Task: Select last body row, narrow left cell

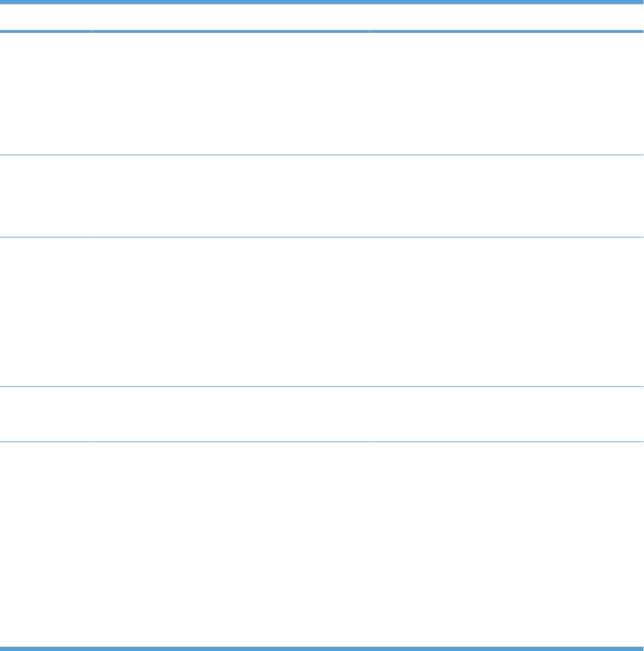Action: pos(46,544)
